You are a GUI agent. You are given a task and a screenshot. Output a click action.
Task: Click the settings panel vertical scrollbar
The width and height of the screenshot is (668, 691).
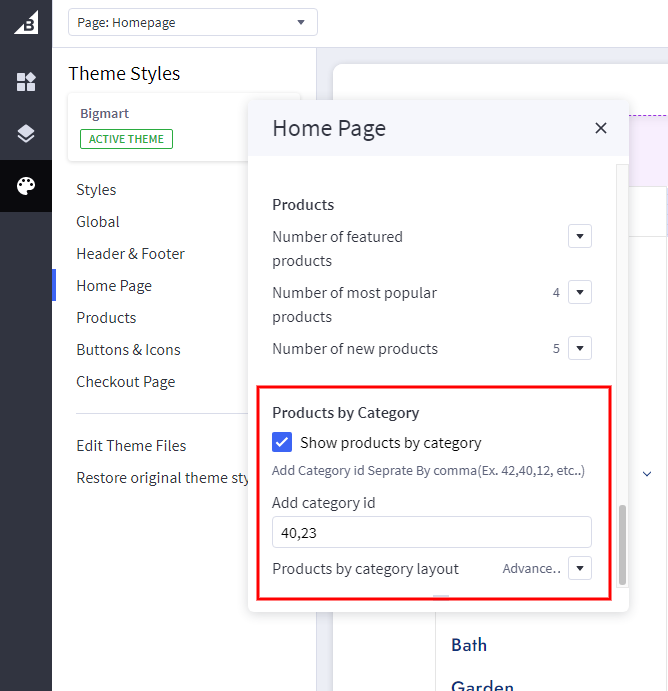622,544
